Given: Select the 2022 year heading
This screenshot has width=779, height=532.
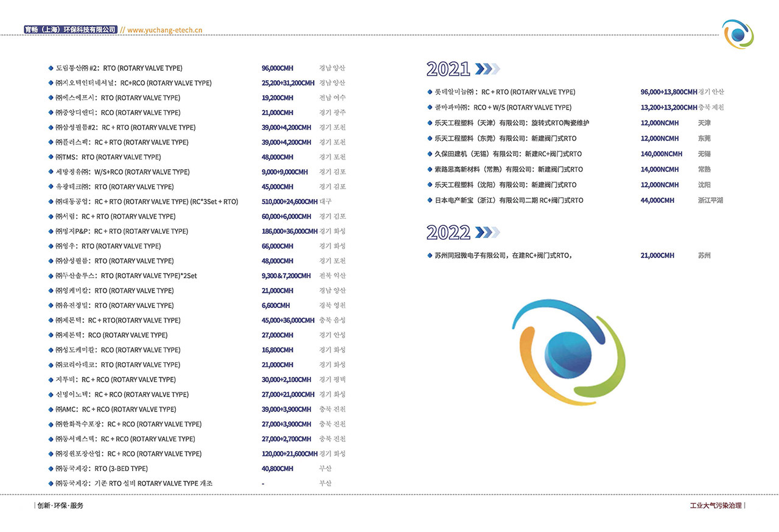Looking at the screenshot, I should click(x=449, y=232).
